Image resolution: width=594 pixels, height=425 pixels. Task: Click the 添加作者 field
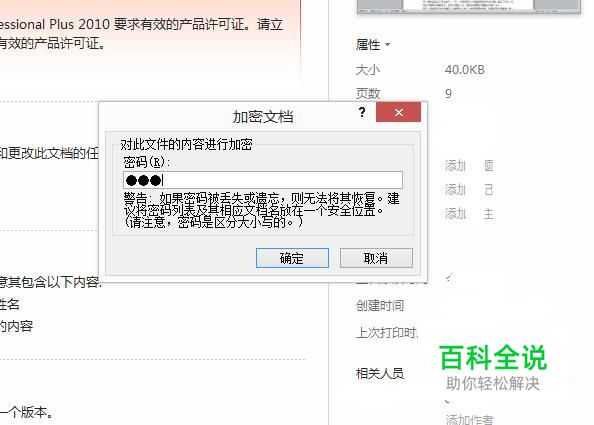[470, 420]
